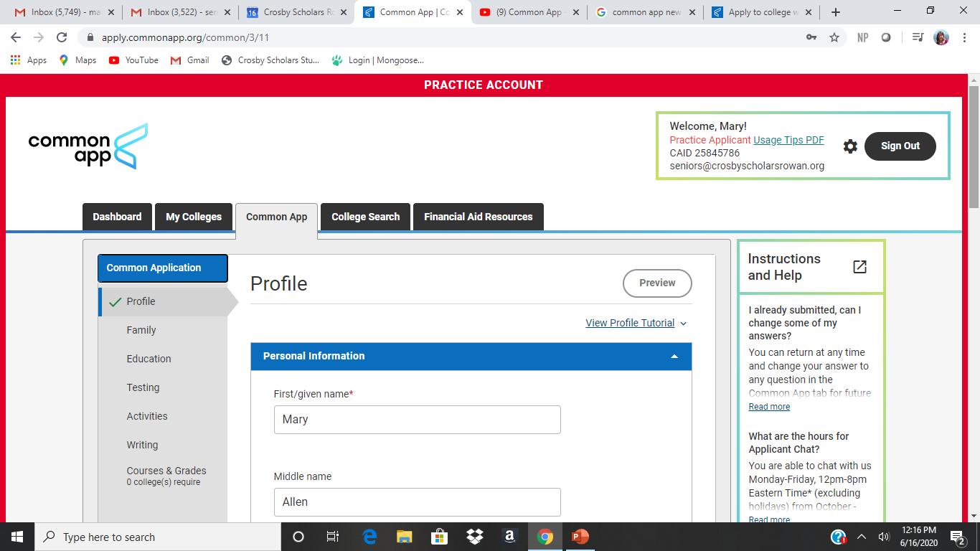Open a new browser tab
This screenshot has height=551, width=980.
coord(835,12)
